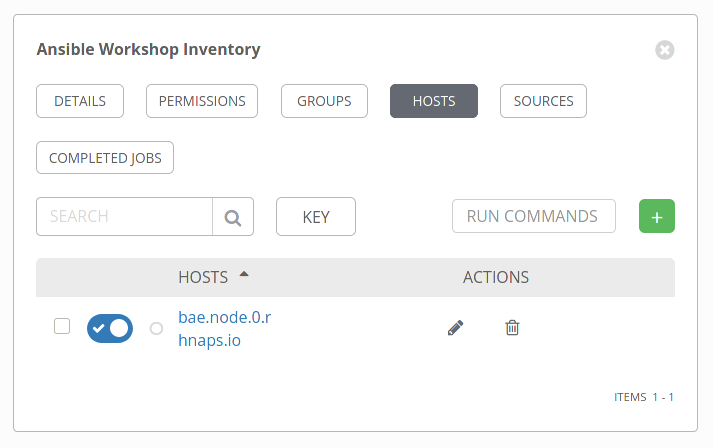This screenshot has width=713, height=448.
Task: Click the search magnifier icon
Action: [233, 217]
